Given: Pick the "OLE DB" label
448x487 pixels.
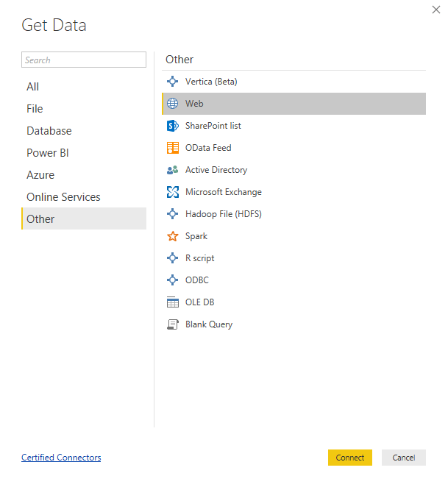Looking at the screenshot, I should click(x=200, y=302).
